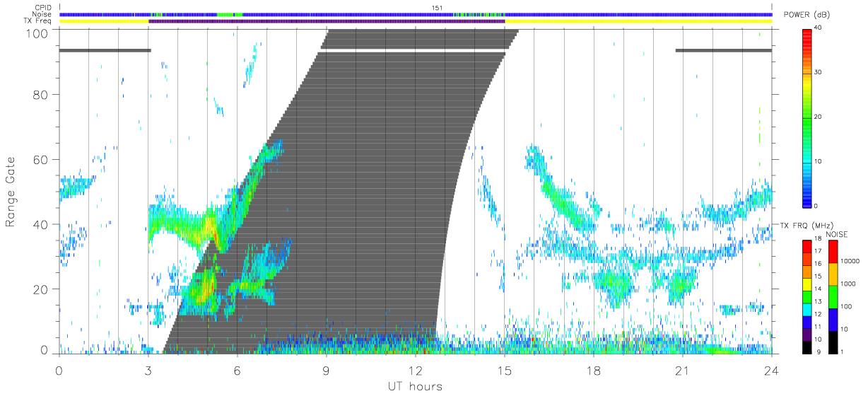Image resolution: width=868 pixels, height=401 pixels.
Task: Click the UT hours x-axis title
Action: coord(415,386)
